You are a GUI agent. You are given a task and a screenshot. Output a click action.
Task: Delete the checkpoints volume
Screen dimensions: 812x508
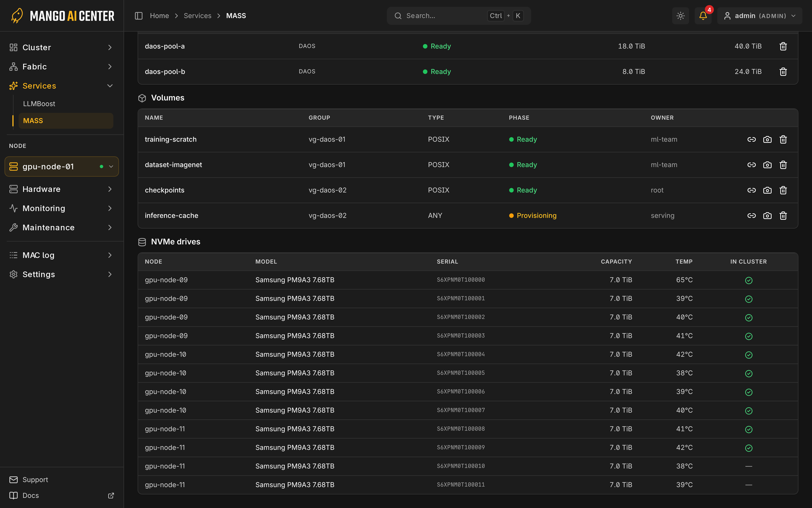click(783, 190)
